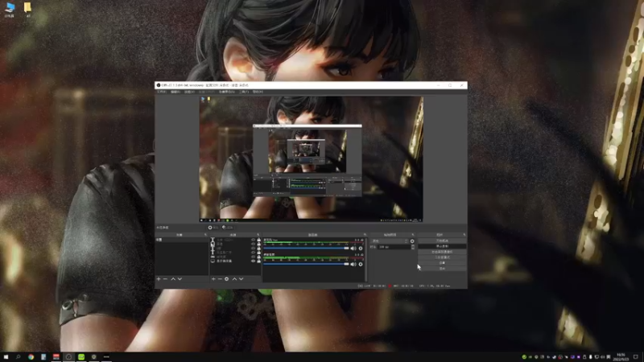Pop out the Audio Mixer dock header icon
Viewport: 644px width, 362px height.
pos(365,235)
